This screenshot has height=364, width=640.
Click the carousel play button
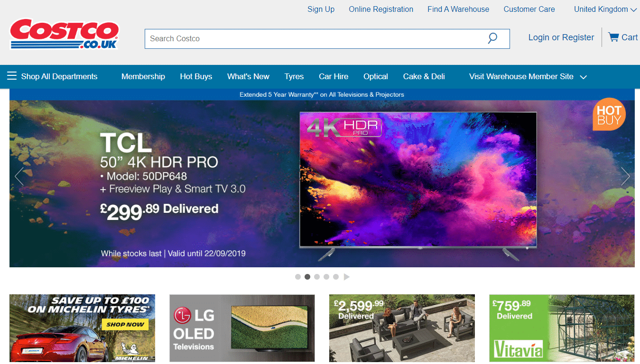(346, 277)
